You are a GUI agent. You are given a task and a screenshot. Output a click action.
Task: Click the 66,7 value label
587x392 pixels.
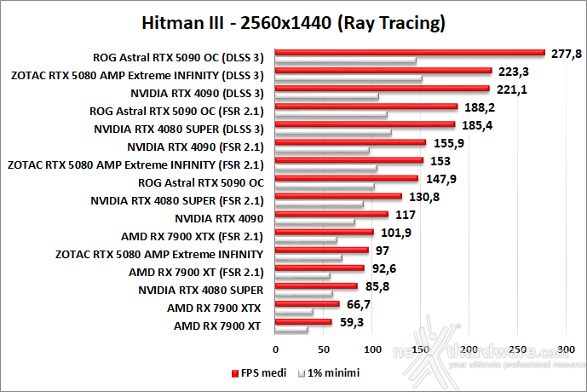tap(359, 304)
